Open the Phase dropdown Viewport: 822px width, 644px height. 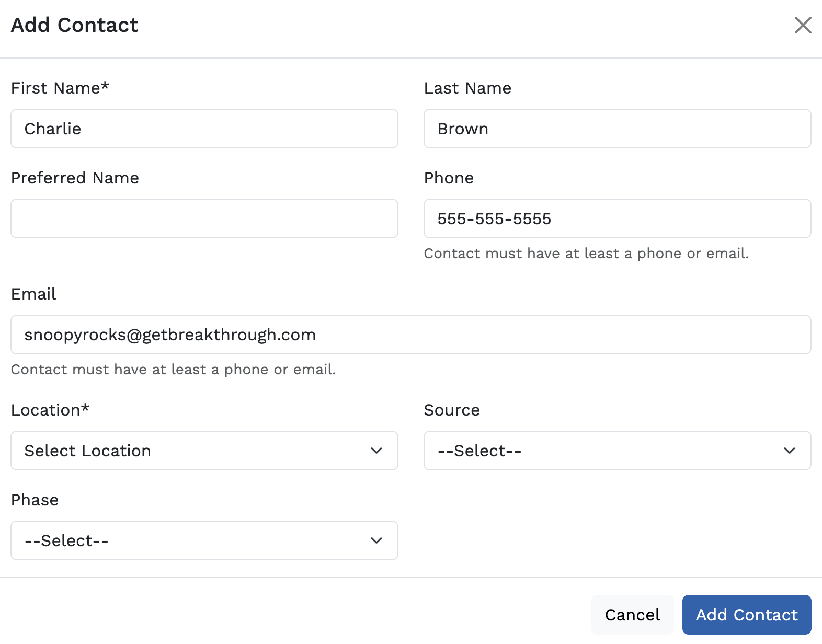click(x=204, y=540)
